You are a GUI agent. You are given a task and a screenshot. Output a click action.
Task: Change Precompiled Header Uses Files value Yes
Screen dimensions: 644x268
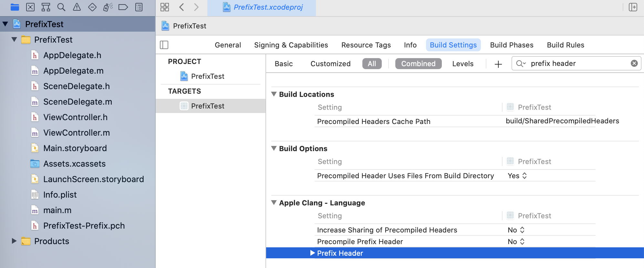[x=517, y=176]
